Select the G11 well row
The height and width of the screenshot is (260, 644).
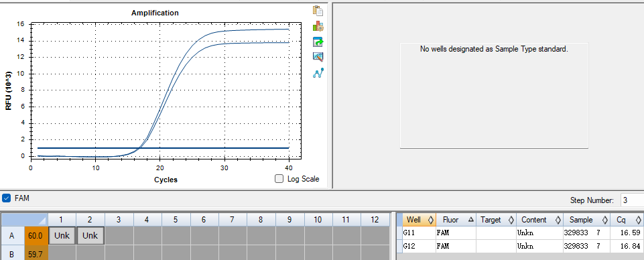click(523, 233)
